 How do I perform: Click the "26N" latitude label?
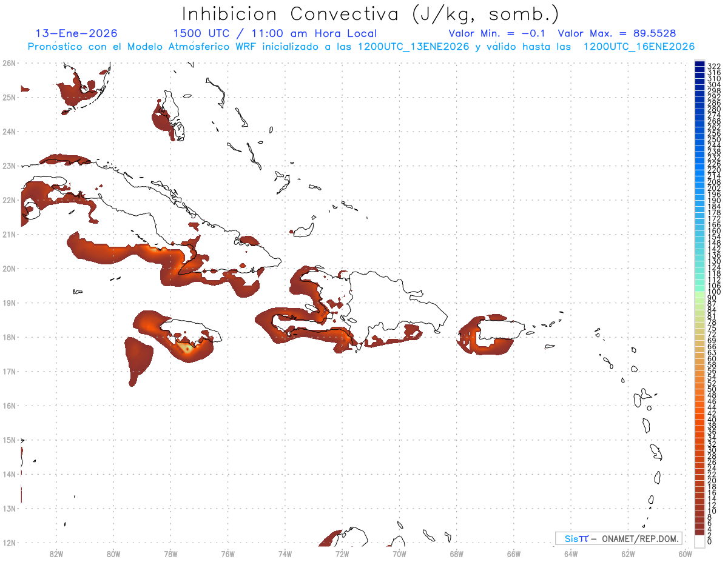click(x=9, y=63)
